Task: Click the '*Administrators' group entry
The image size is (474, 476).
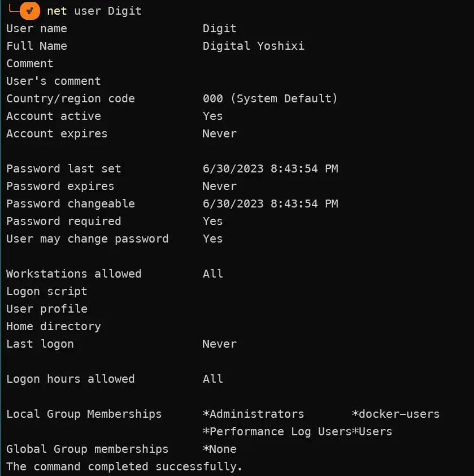Action: [253, 414]
